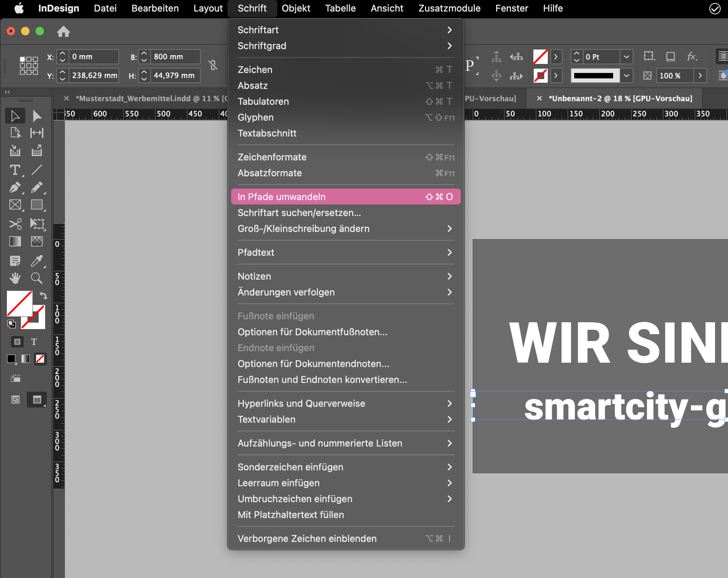728x578 pixels.
Task: Toggle formatting affects container
Action: click(x=17, y=341)
